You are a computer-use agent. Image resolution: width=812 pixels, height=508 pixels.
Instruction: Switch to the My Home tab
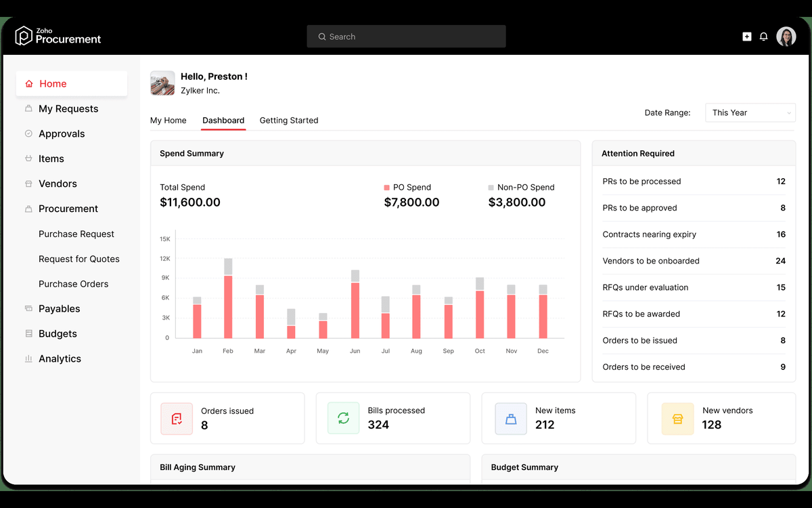(x=168, y=121)
